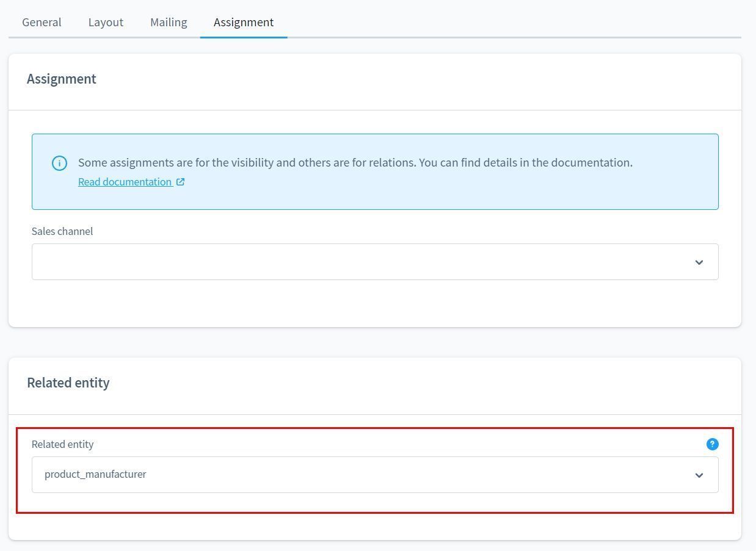756x551 pixels.
Task: Open the Related entity help tooltip icon
Action: click(x=712, y=444)
